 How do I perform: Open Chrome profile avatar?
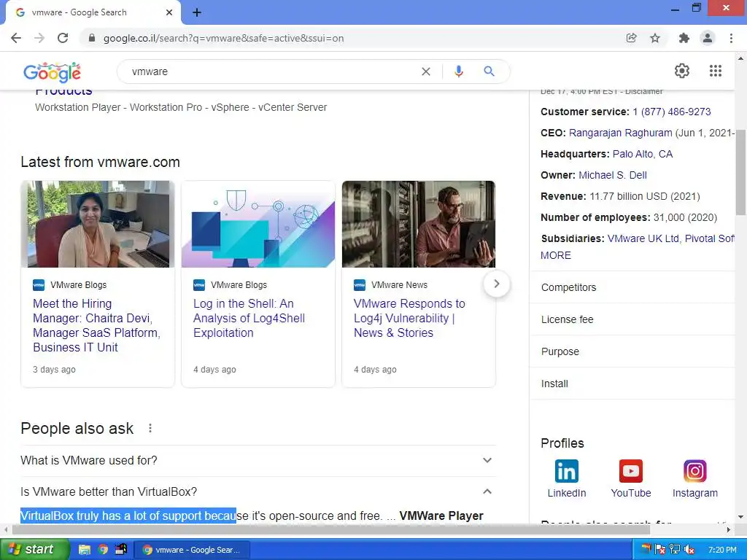[708, 38]
